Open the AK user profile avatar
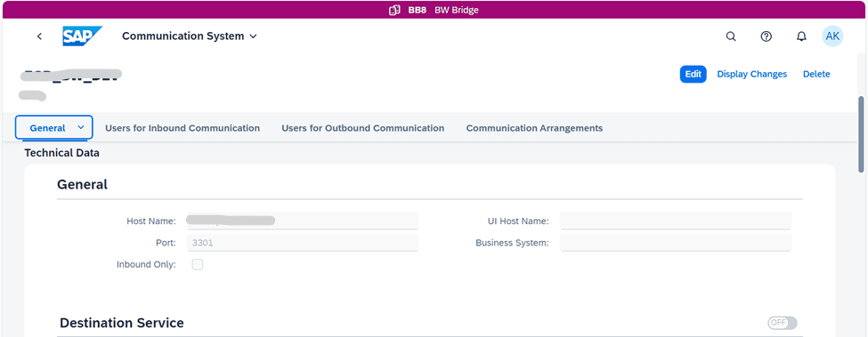868x337 pixels. 832,36
